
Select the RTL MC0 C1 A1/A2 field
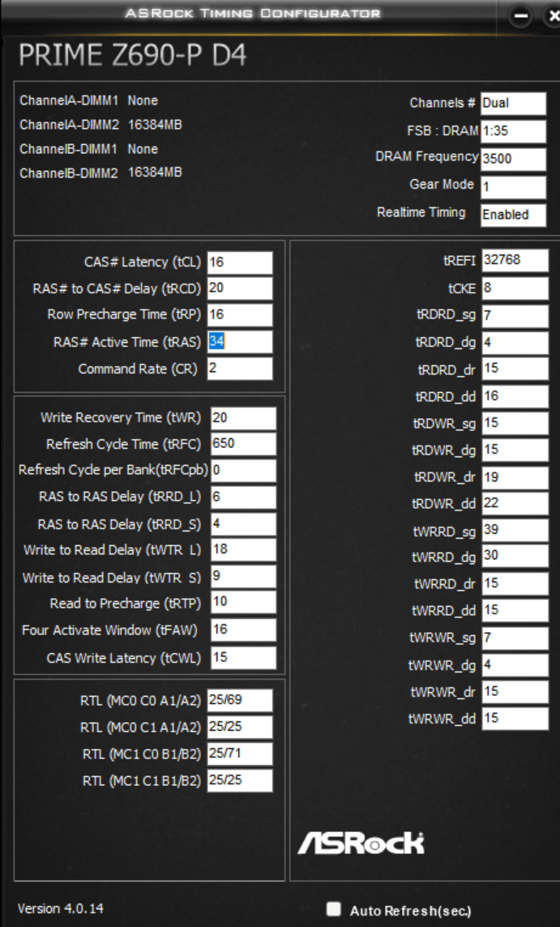tap(240, 727)
